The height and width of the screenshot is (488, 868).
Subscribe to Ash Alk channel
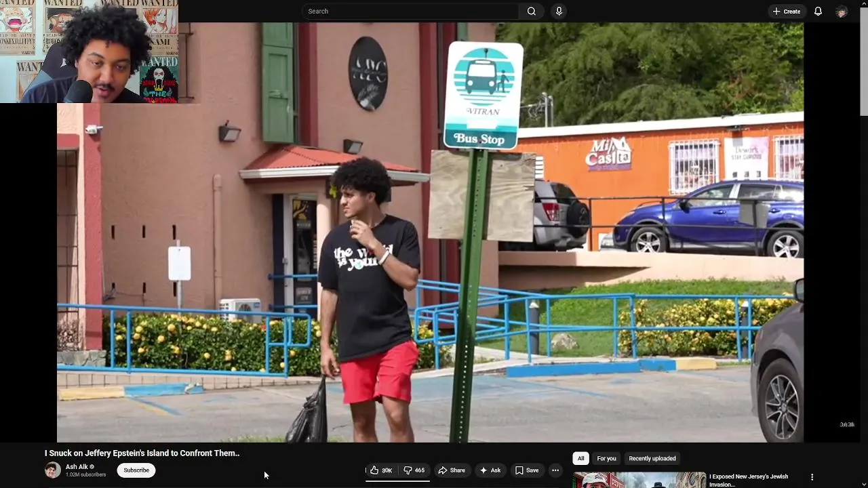click(136, 470)
